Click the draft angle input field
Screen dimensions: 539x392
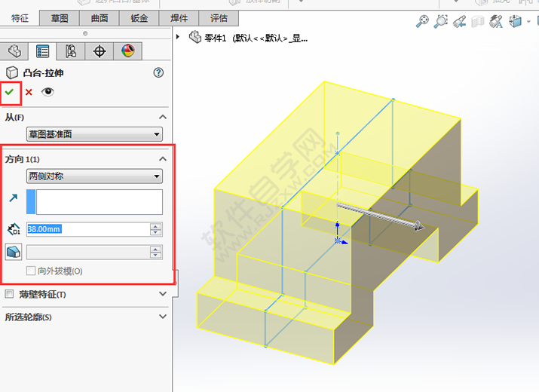[x=88, y=253]
